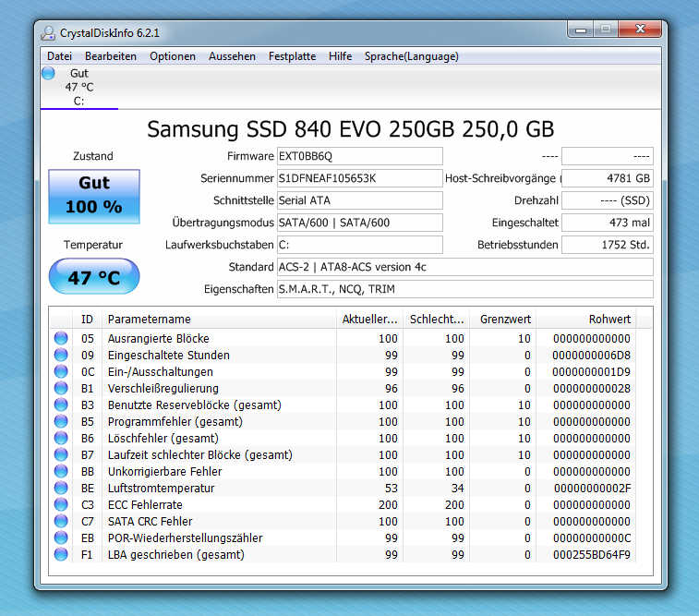Click status orb for Laufzeit schlechter Blöcke row
699x616 pixels.
pos(61,454)
